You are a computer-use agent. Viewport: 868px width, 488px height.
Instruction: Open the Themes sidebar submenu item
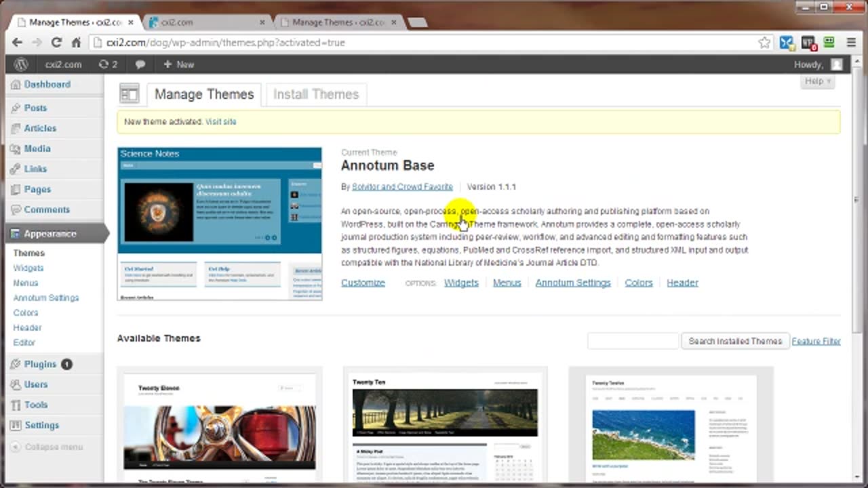click(29, 253)
